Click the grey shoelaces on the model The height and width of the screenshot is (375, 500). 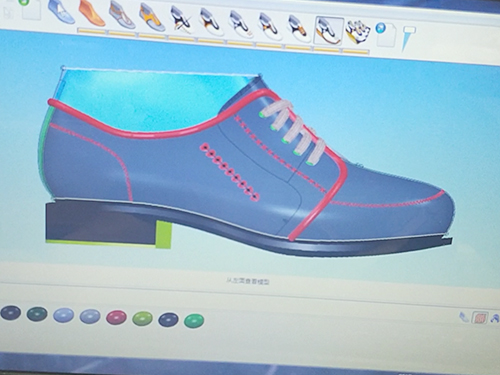click(293, 132)
